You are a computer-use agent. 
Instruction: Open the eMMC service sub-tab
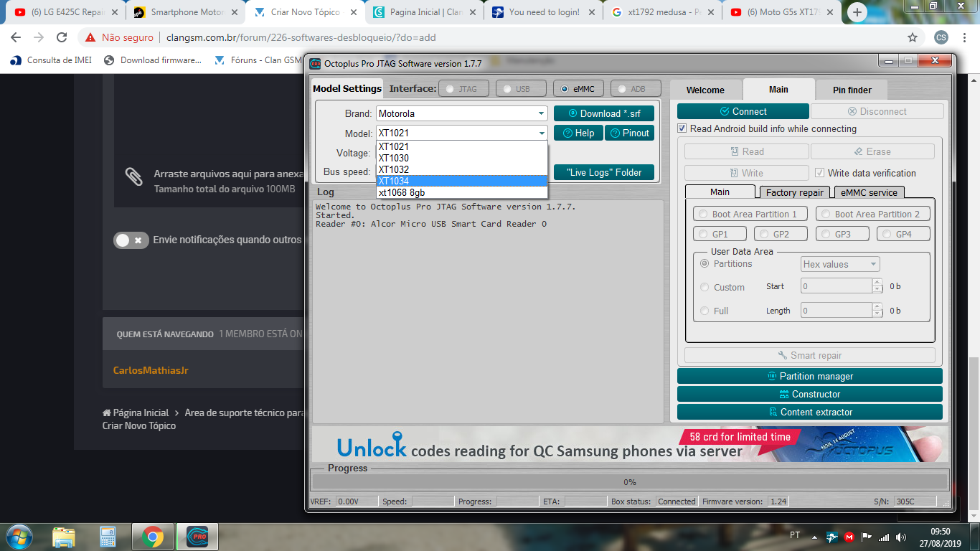(x=869, y=192)
